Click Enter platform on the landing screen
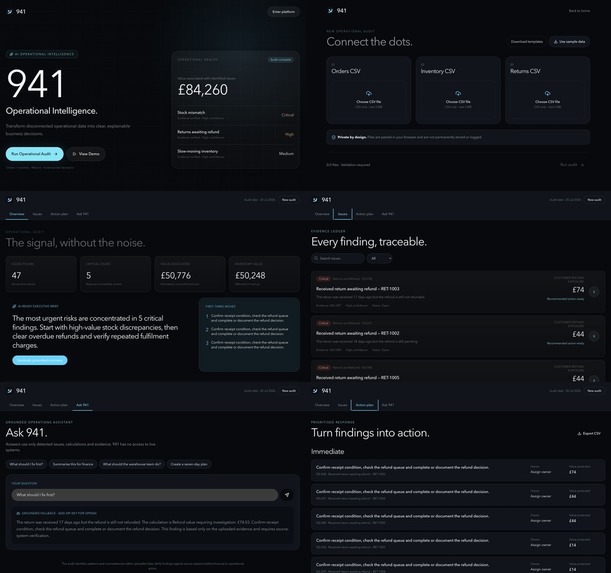Screen dimensions: 611x573 click(x=283, y=12)
